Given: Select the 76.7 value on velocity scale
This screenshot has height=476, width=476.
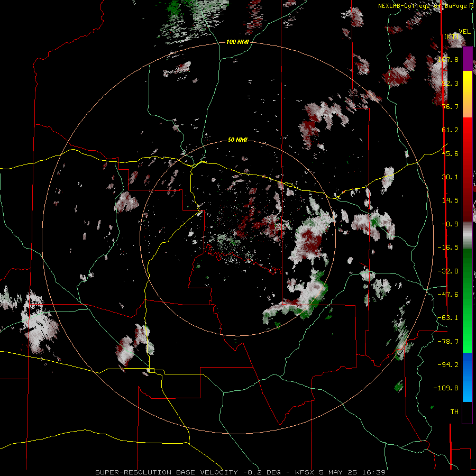Looking at the screenshot, I should point(450,106).
